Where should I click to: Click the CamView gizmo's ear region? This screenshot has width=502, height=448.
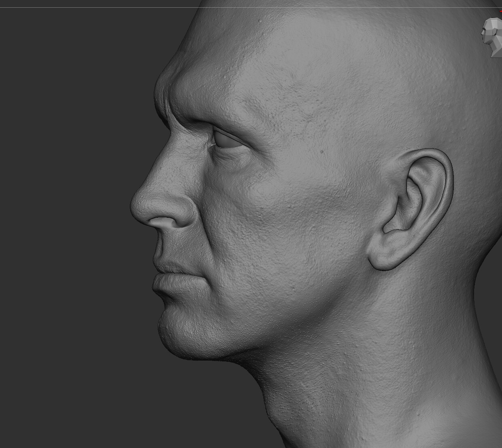point(495,32)
